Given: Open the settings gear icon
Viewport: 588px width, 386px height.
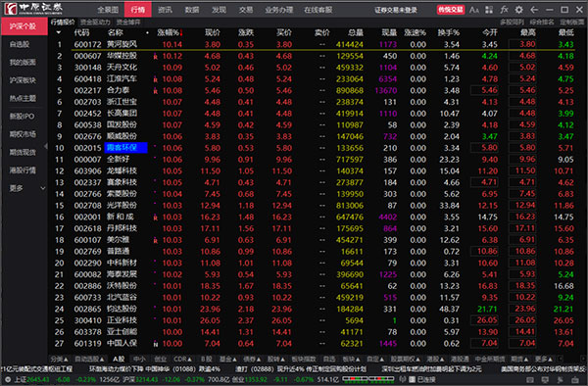Looking at the screenshot, I should click(519, 10).
